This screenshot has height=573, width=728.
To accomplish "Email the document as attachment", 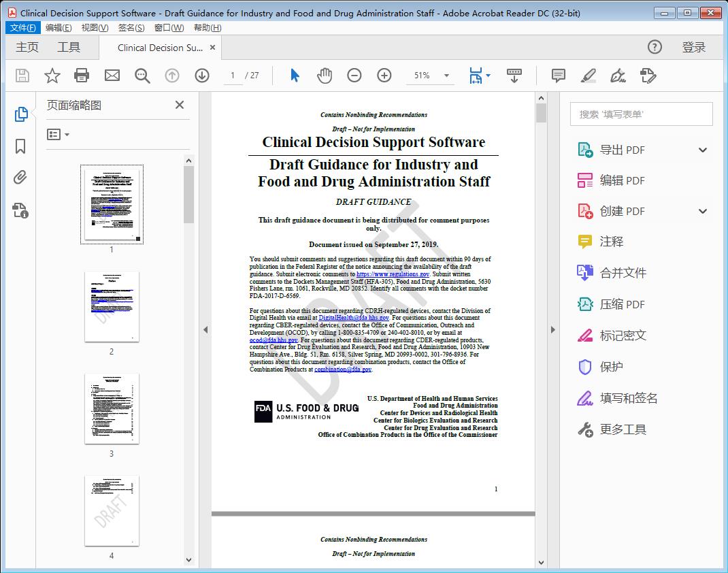I will [112, 76].
